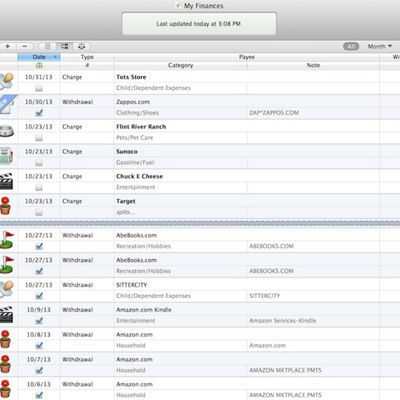
Task: Tick cleared checkbox for Chuck E Cheese
Action: 39,188
